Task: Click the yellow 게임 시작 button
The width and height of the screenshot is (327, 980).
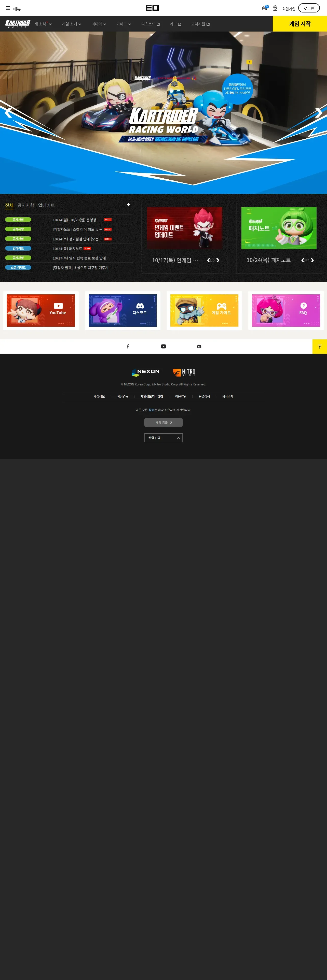Action: (x=299, y=24)
